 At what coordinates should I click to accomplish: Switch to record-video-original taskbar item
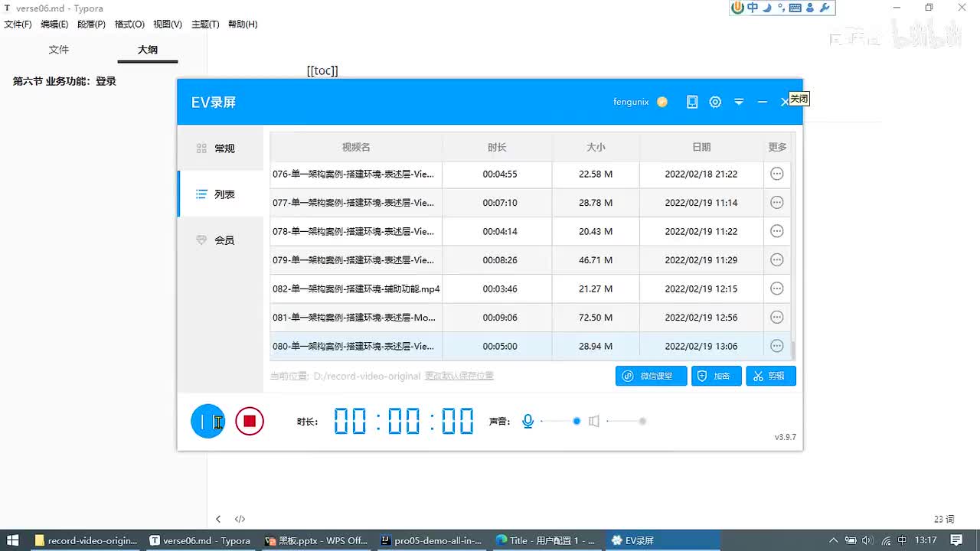coord(87,540)
